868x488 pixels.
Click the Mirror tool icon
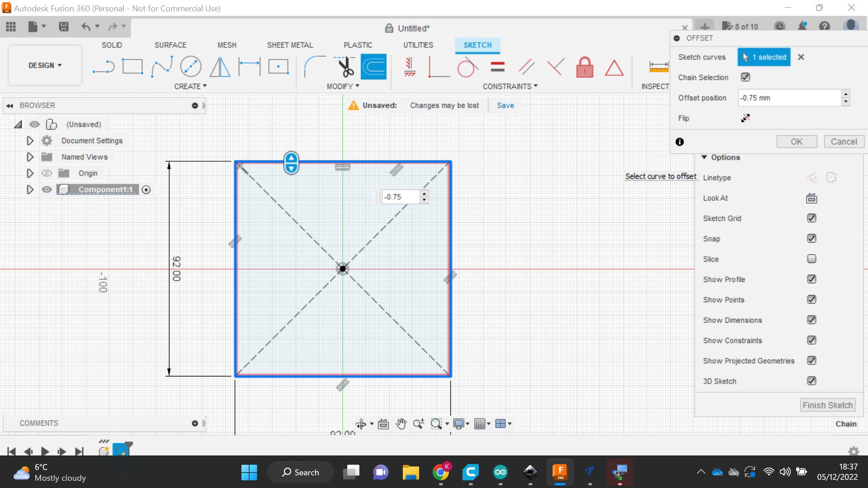[x=220, y=67]
